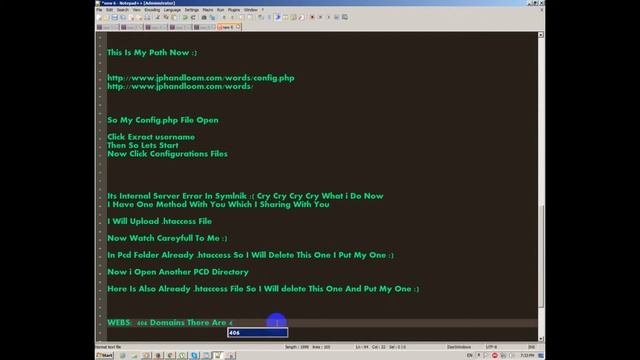Click the Replace toolbar icon
The image size is (640, 360).
click(212, 17)
